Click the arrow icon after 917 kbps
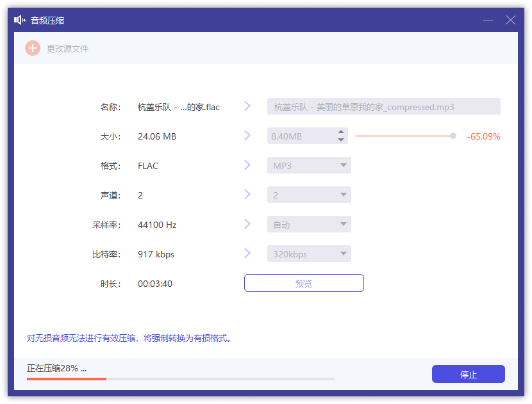The width and height of the screenshot is (532, 404). point(247,254)
